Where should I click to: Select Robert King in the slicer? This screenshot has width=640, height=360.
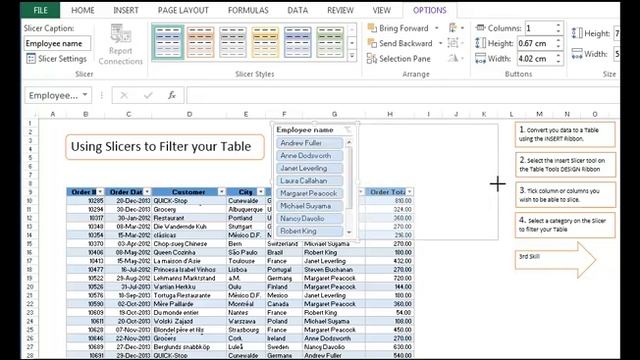(309, 231)
